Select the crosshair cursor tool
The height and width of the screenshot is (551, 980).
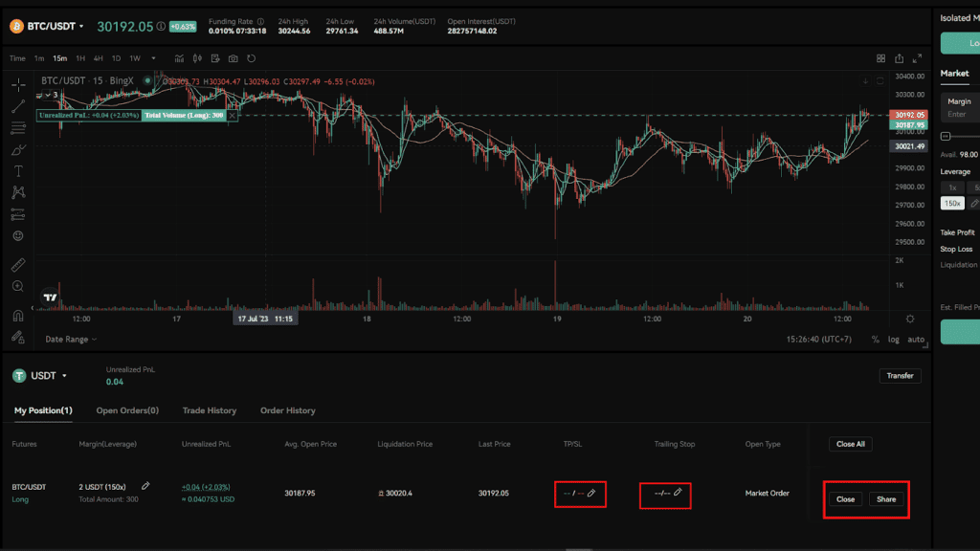click(x=18, y=84)
